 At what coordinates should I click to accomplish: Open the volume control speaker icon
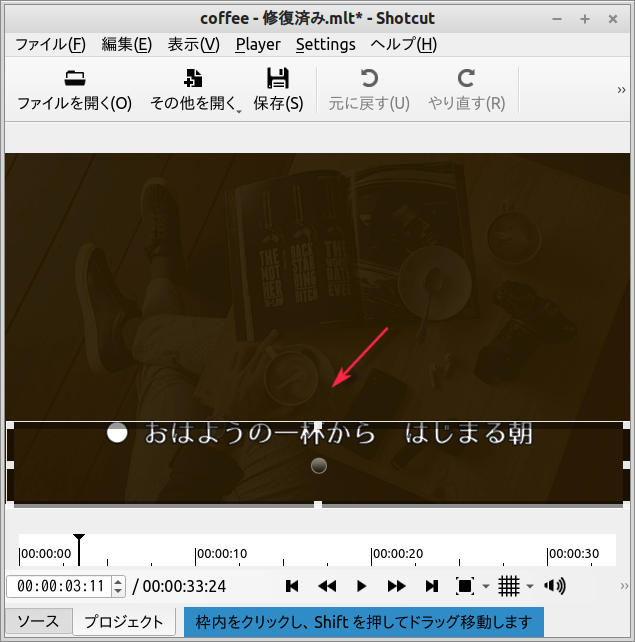[555, 586]
